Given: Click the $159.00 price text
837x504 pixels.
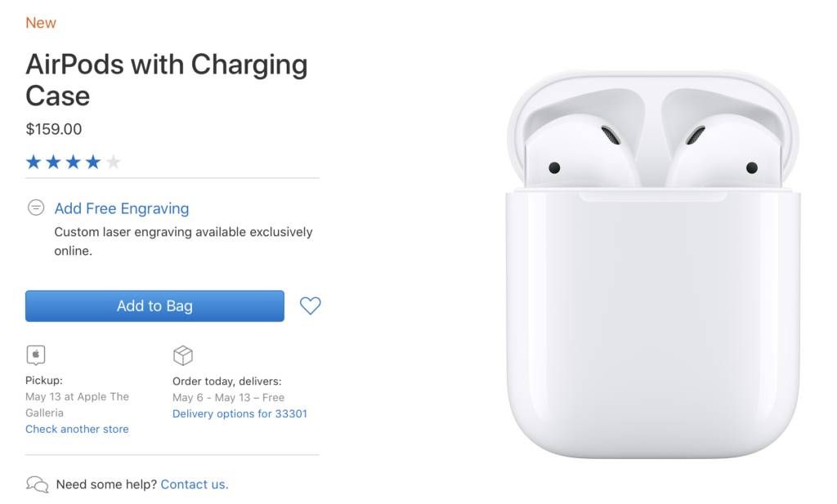Looking at the screenshot, I should pos(54,129).
